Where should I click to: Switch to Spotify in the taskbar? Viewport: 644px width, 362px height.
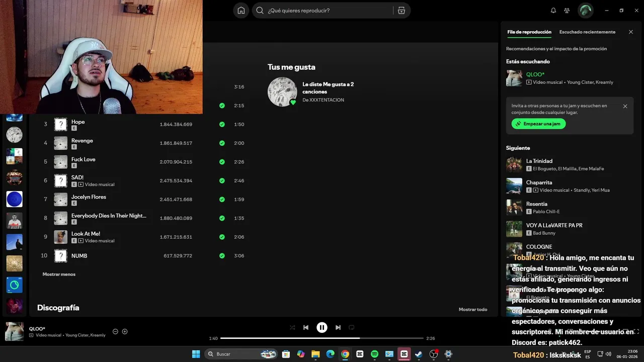(x=374, y=354)
